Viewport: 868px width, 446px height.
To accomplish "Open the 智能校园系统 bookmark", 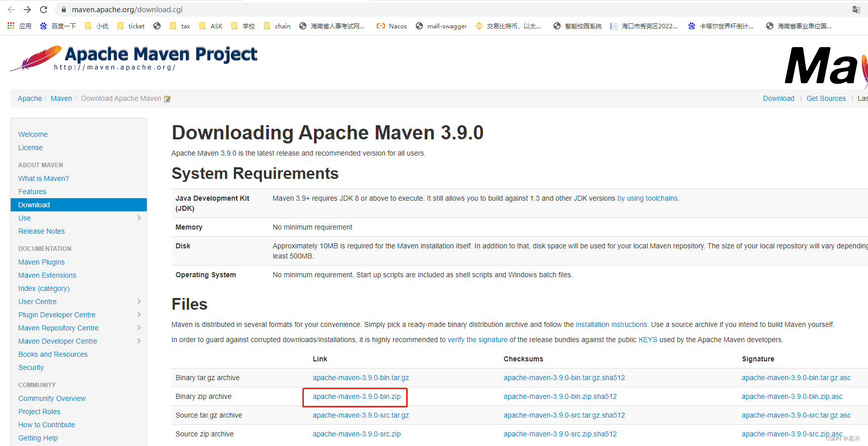I will pos(577,26).
